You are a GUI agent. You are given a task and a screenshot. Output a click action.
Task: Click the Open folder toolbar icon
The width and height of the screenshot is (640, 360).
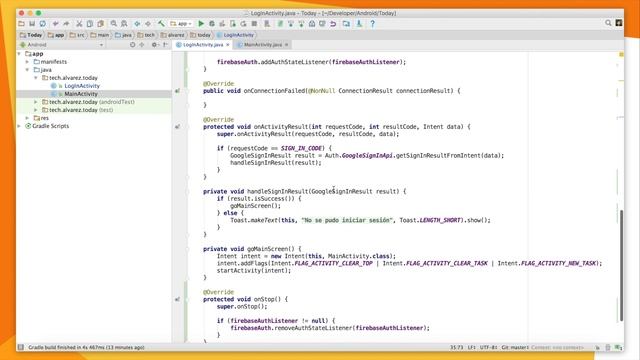point(21,24)
